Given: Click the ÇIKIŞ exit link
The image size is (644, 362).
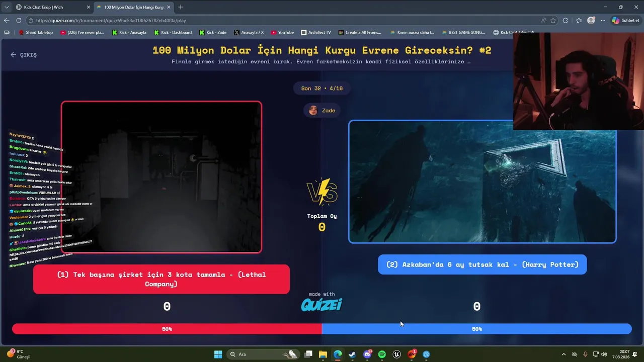Looking at the screenshot, I should tap(24, 55).
